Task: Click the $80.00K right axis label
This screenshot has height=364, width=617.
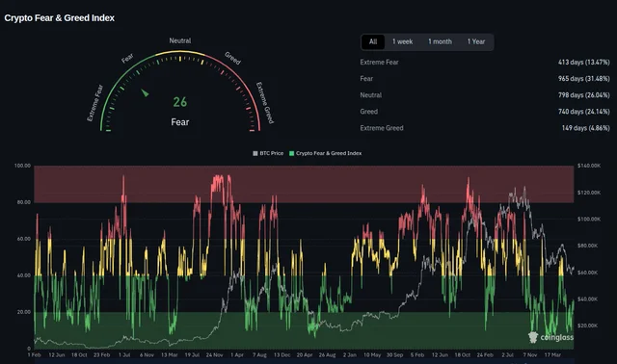Action: [x=588, y=246]
